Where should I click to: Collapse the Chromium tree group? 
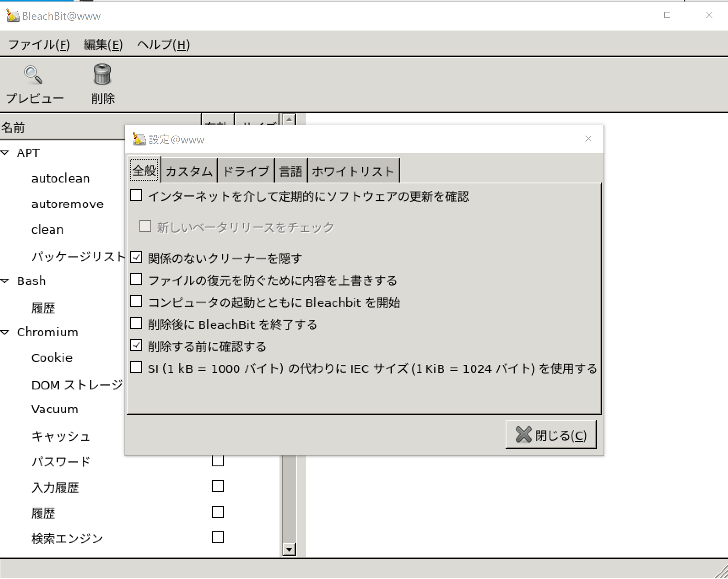(x=5, y=332)
